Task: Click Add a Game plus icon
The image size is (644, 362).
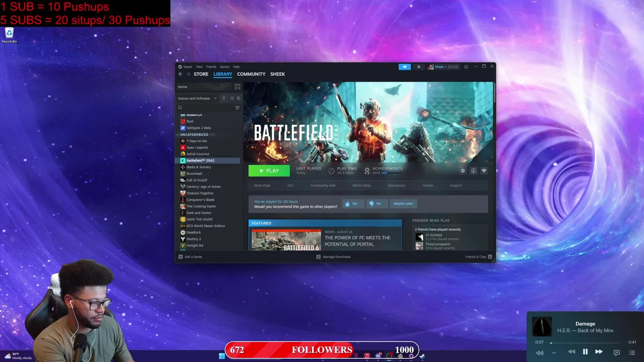Action: (x=181, y=257)
